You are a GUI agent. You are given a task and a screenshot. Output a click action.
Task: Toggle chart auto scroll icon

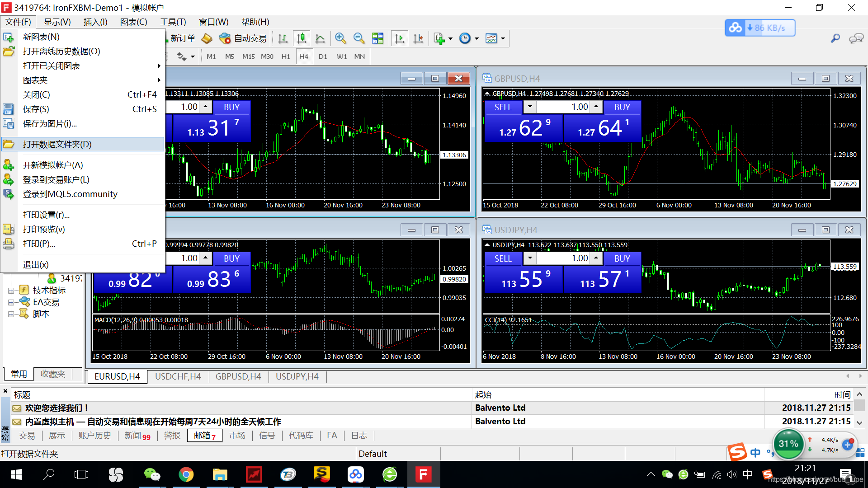(x=400, y=38)
